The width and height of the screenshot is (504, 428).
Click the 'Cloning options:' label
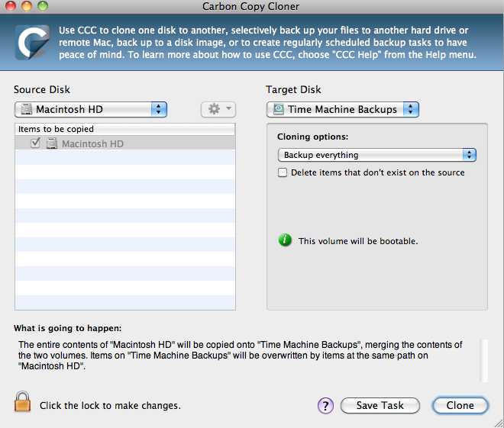[x=313, y=137]
